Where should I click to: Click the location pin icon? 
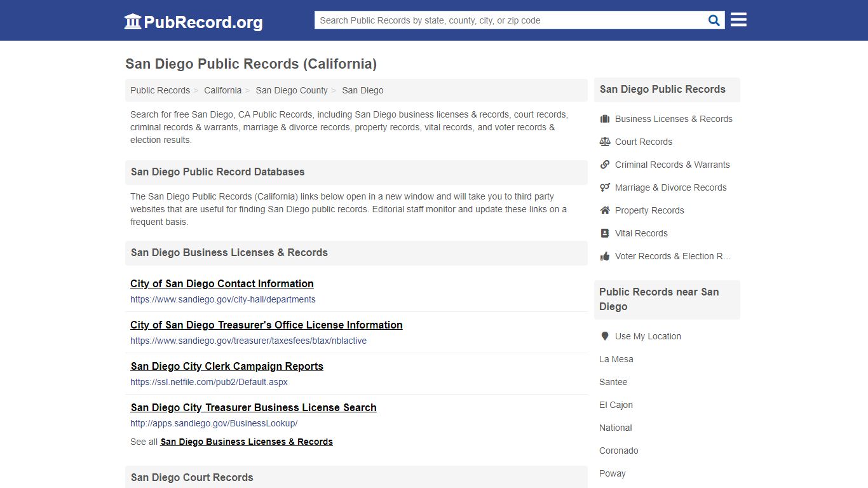[605, 336]
